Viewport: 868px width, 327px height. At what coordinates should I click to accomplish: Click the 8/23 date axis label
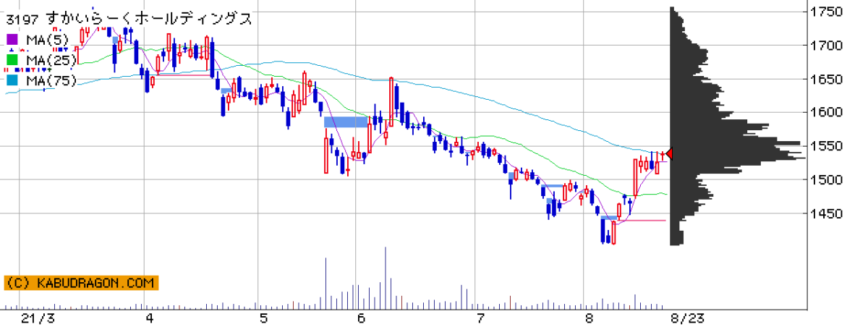pyautogui.click(x=687, y=318)
